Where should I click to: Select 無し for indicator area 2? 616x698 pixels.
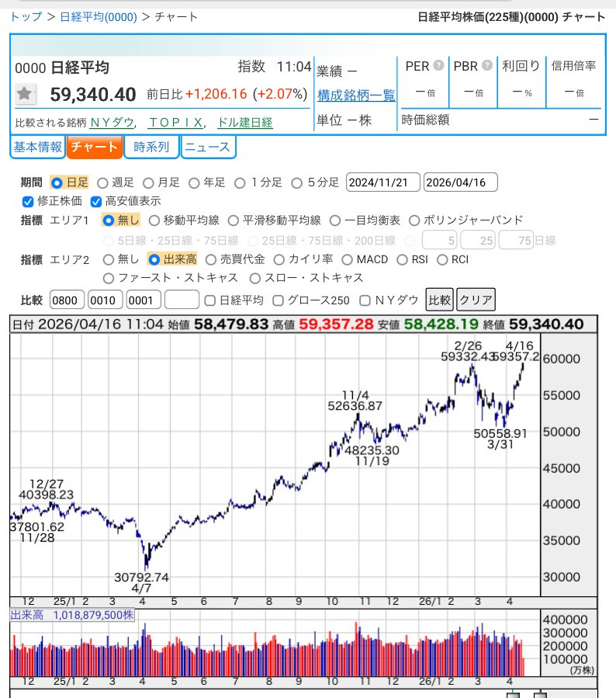(x=108, y=259)
